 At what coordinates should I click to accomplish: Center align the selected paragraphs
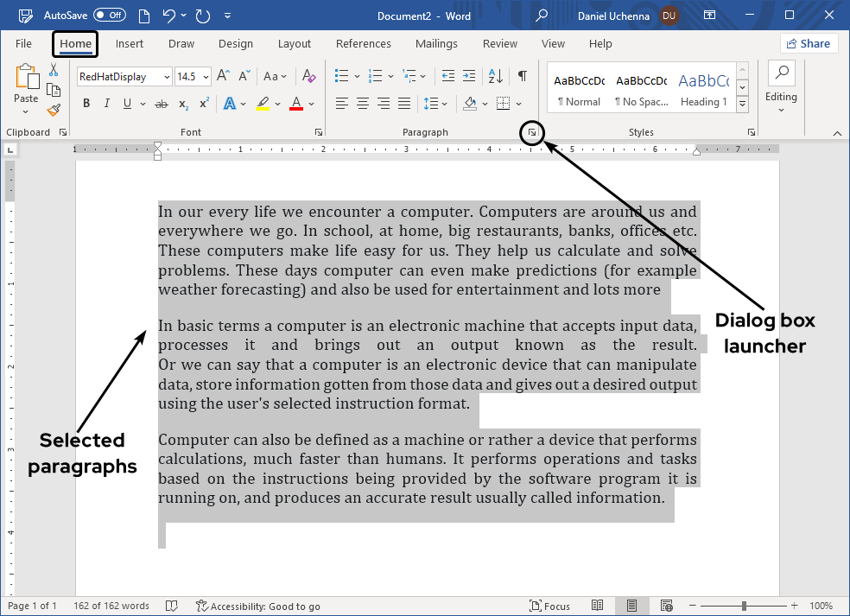363,104
